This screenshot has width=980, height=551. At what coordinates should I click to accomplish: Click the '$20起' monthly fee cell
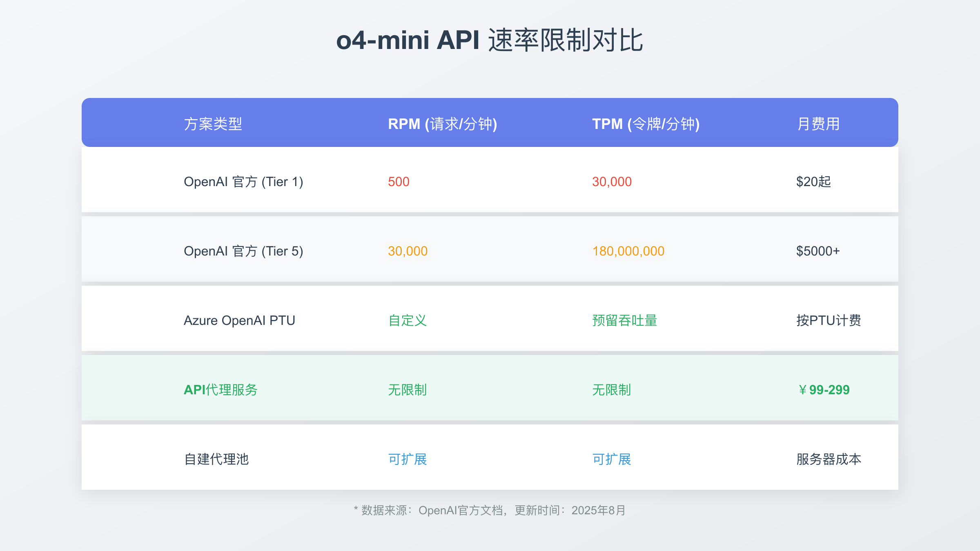coord(813,182)
